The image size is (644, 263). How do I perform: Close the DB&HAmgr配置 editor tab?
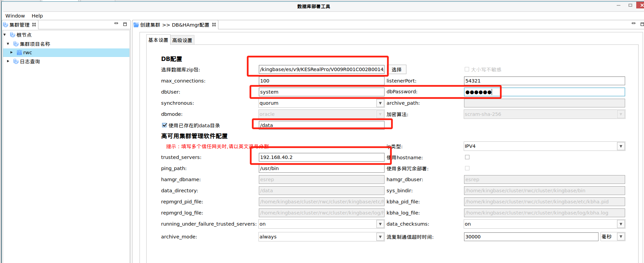[x=214, y=25]
